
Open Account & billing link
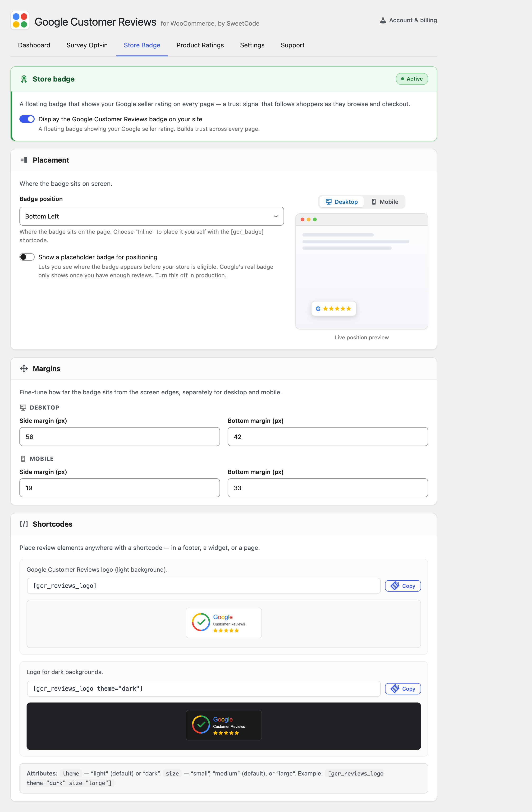[408, 20]
